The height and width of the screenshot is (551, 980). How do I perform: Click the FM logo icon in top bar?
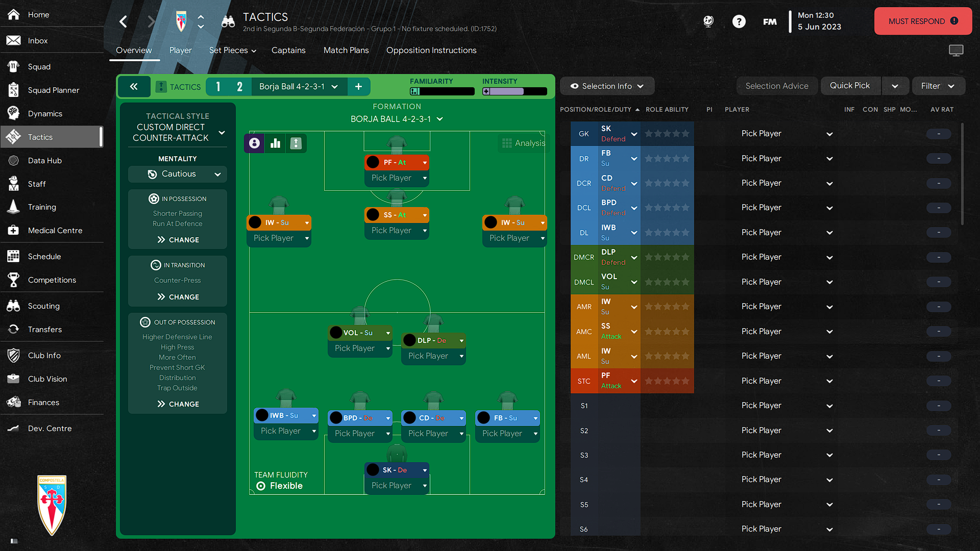(x=769, y=22)
